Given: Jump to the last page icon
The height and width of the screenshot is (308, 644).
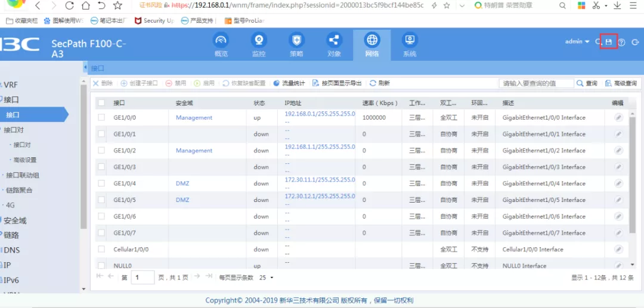Looking at the screenshot, I should pos(209,276).
